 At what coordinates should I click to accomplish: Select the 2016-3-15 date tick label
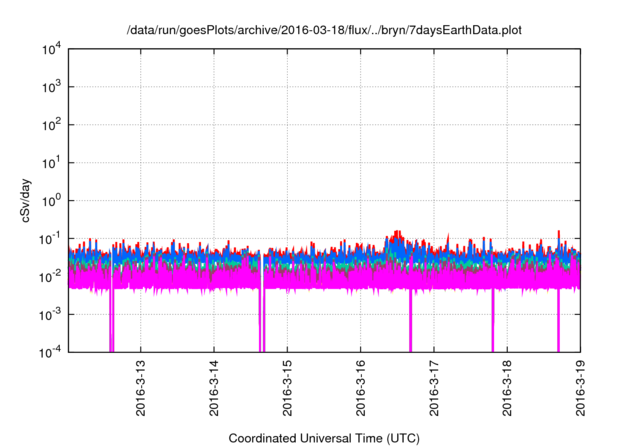(x=287, y=390)
